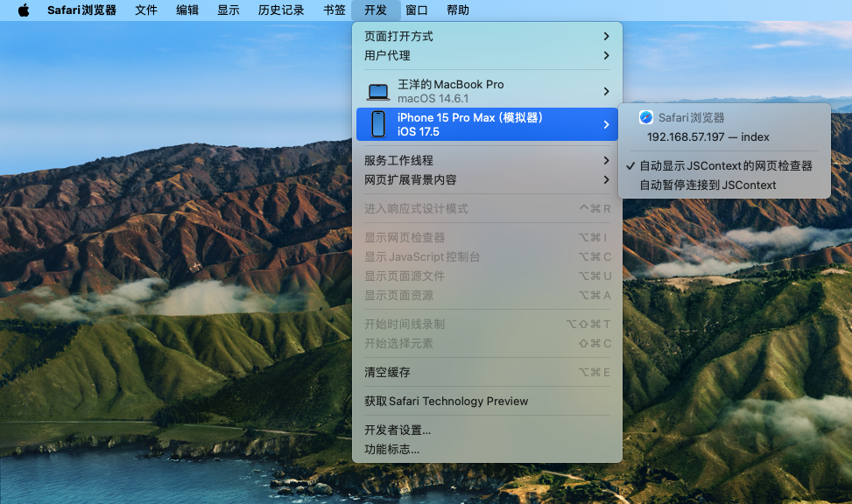Open the Apple menu
This screenshot has width=852, height=504.
(x=24, y=10)
